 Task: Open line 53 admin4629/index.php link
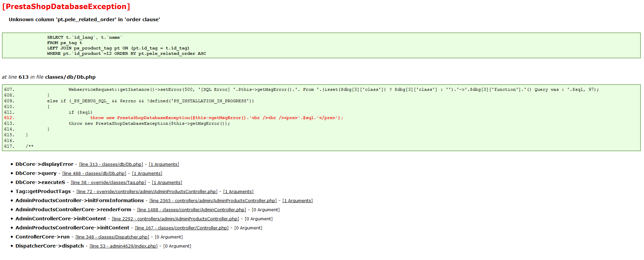pos(124,246)
